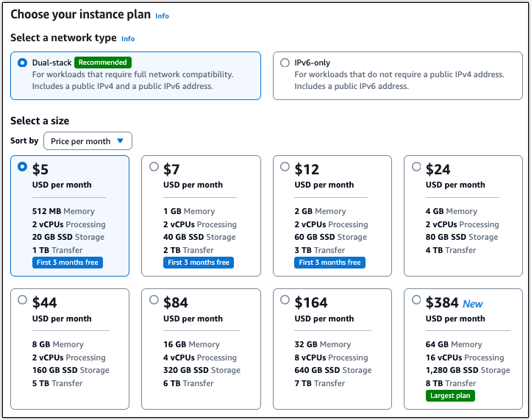Click the Largest plan badge
531x420 pixels.
pos(450,396)
